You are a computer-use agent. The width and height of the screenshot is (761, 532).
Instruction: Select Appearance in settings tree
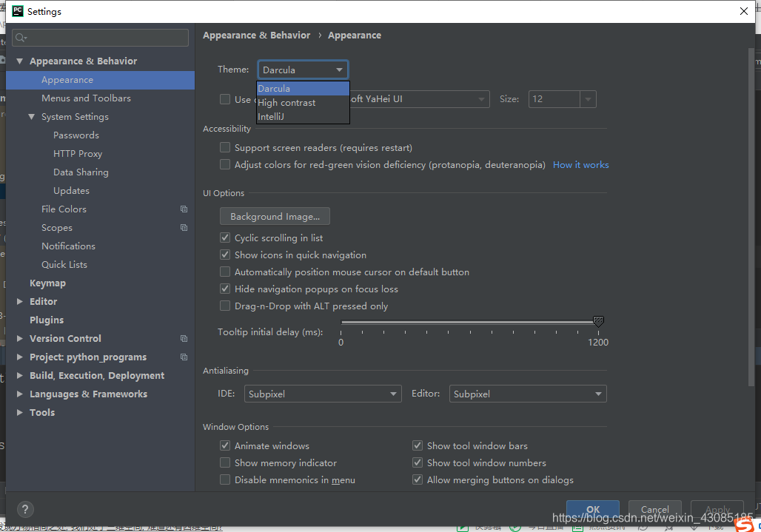point(100,80)
